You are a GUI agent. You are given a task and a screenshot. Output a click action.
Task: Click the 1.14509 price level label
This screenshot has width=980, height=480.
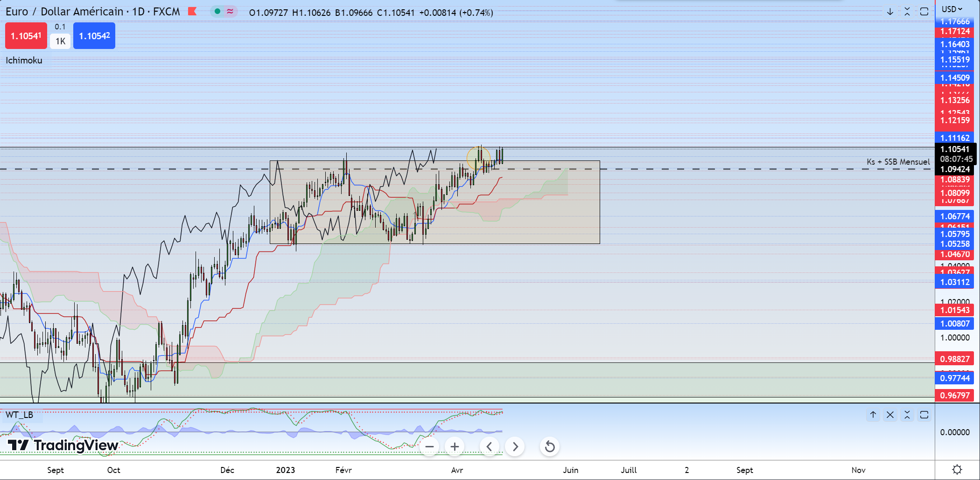pos(955,78)
